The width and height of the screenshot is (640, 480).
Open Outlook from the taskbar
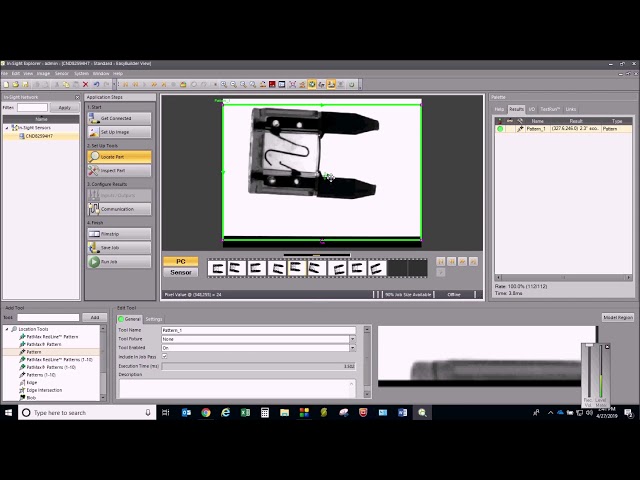(186, 413)
